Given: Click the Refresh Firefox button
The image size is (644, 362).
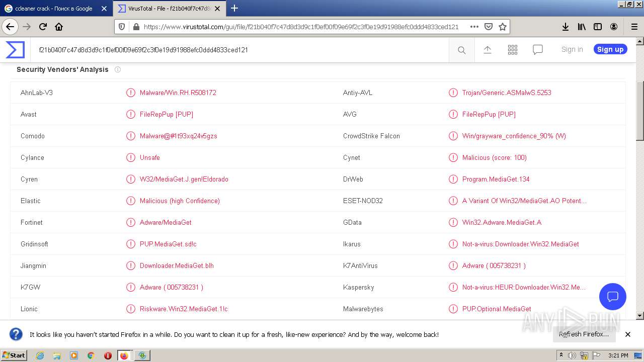Looking at the screenshot, I should [x=584, y=334].
